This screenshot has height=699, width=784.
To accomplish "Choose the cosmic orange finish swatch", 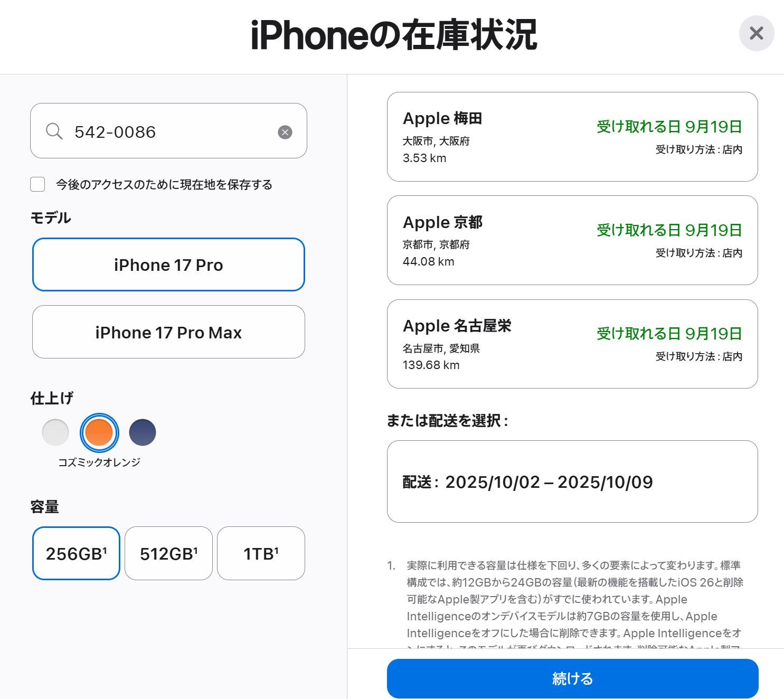I will pos(99,432).
